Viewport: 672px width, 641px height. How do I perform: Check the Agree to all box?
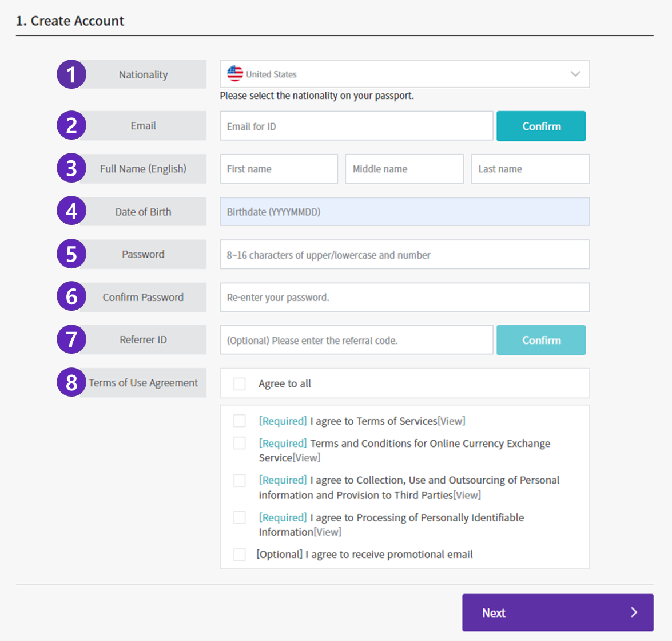(x=240, y=383)
